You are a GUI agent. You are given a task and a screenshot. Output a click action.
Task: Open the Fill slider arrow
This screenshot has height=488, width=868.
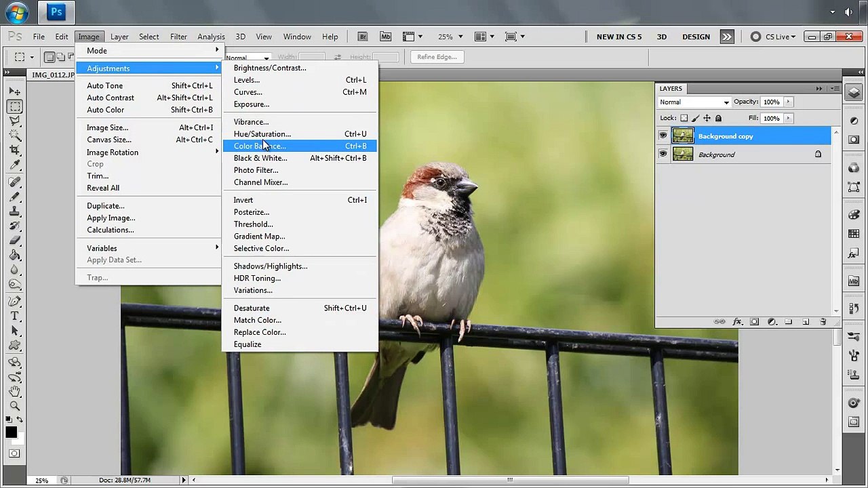click(788, 118)
